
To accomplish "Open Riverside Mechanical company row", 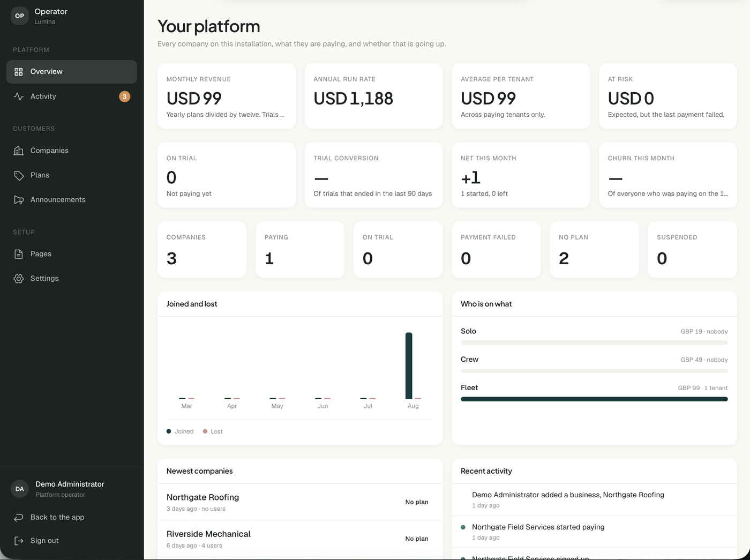I will (300, 539).
